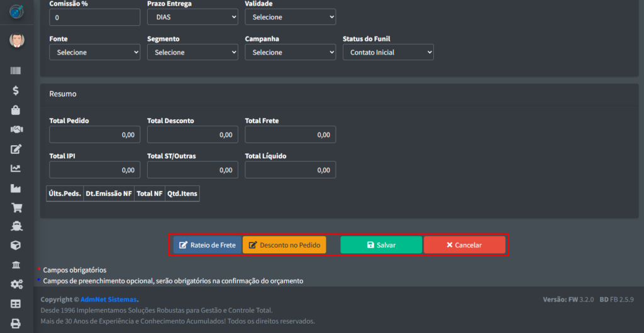Click into the Comissão % input field

94,17
